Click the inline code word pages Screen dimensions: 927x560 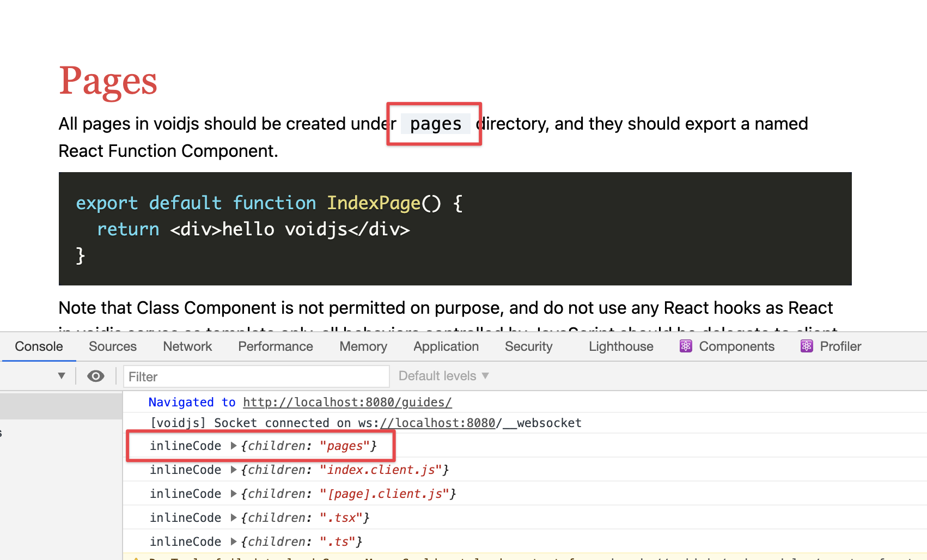436,124
